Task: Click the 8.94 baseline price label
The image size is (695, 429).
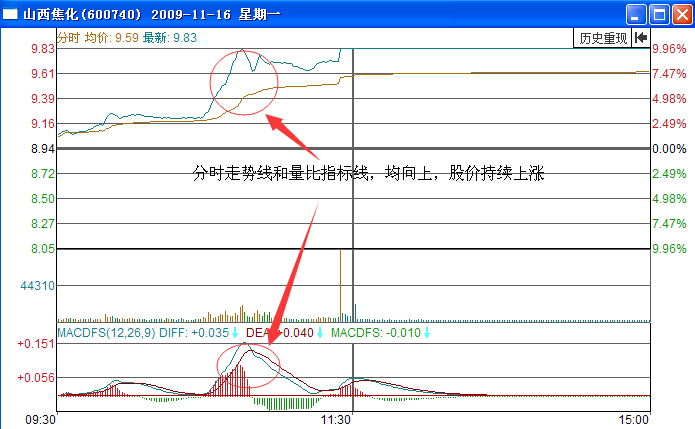Action: coord(42,149)
